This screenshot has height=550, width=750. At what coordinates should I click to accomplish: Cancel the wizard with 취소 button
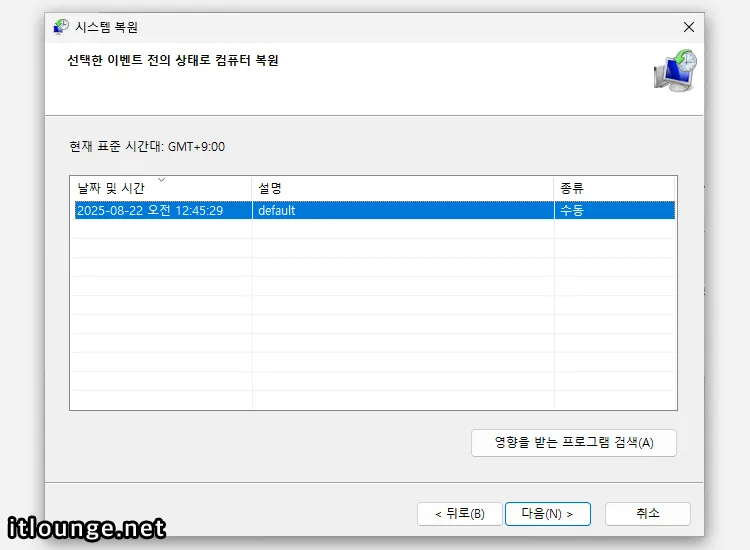tap(648, 514)
